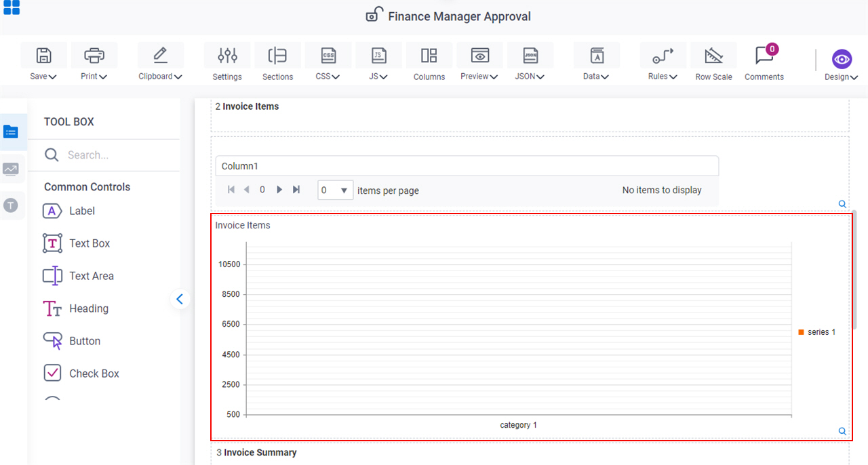Click the No items to display text
The image size is (868, 465).
[x=662, y=190]
